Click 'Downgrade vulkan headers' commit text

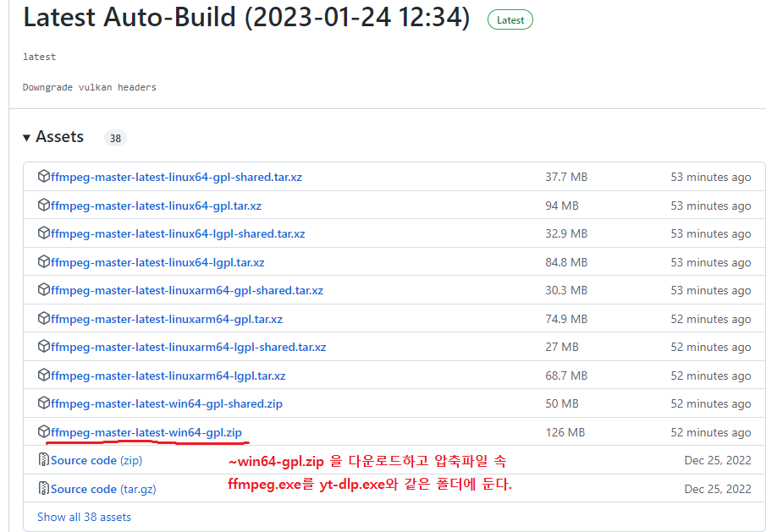tap(90, 87)
